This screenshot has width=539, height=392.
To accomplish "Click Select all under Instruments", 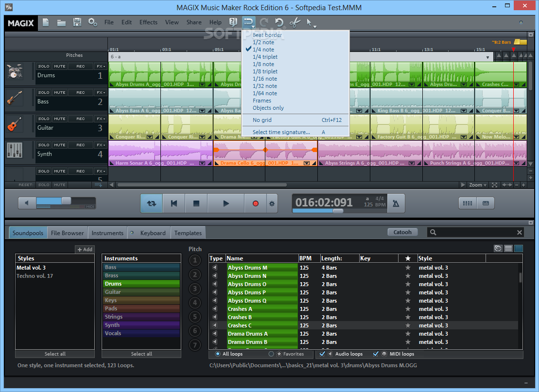I will [141, 354].
